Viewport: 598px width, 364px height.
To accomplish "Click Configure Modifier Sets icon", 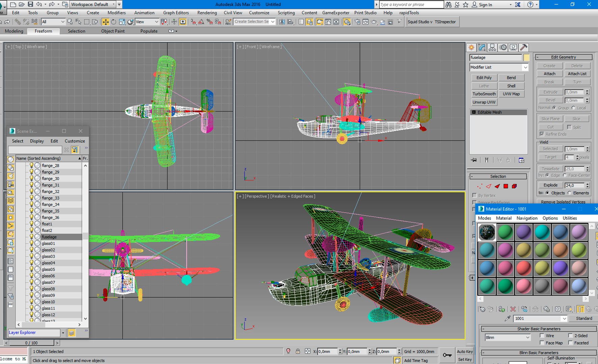I will tap(521, 160).
